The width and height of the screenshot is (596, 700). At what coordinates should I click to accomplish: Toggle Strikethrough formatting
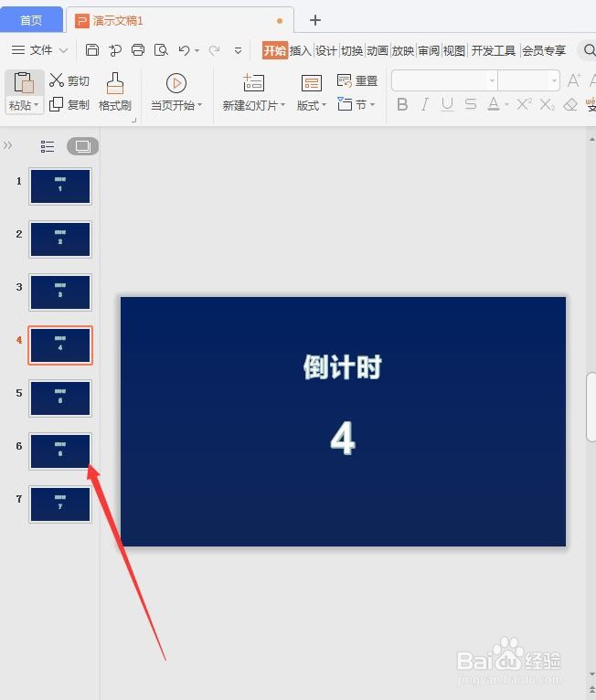coord(470,104)
